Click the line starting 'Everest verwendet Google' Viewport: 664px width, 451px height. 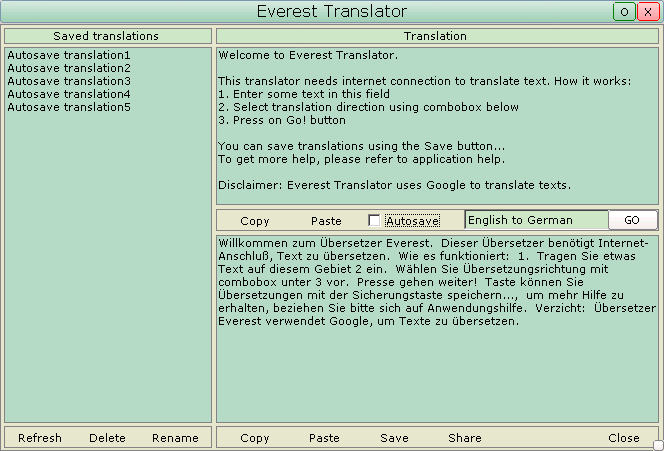coord(368,321)
